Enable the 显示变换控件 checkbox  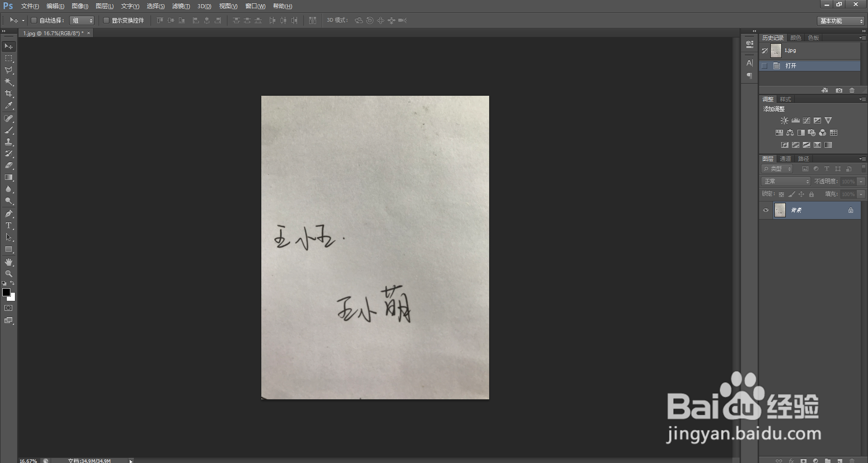point(106,20)
